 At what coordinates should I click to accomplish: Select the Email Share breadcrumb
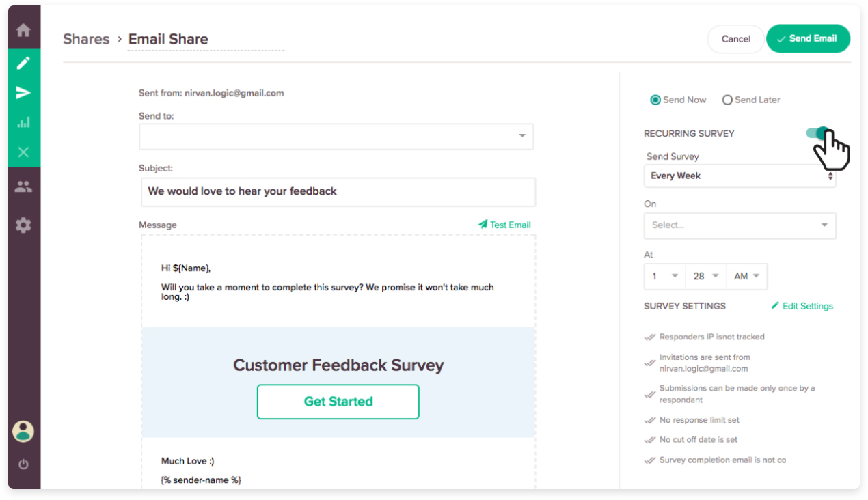168,39
